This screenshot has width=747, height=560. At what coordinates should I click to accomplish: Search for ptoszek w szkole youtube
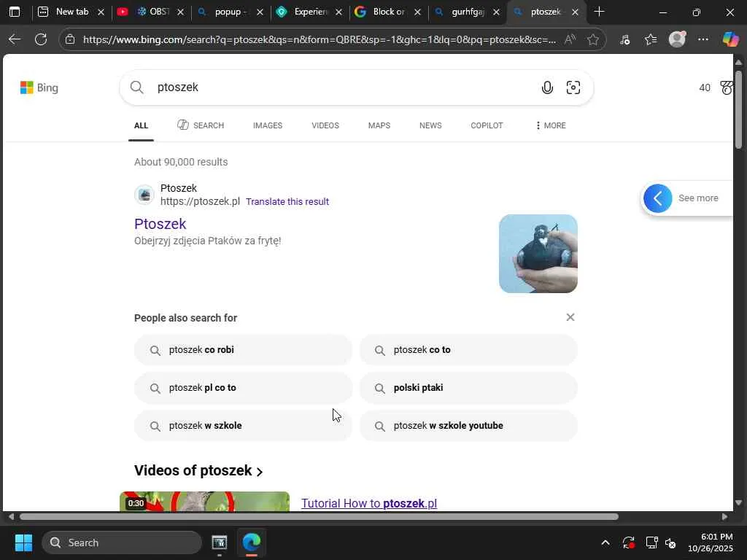[x=468, y=426]
